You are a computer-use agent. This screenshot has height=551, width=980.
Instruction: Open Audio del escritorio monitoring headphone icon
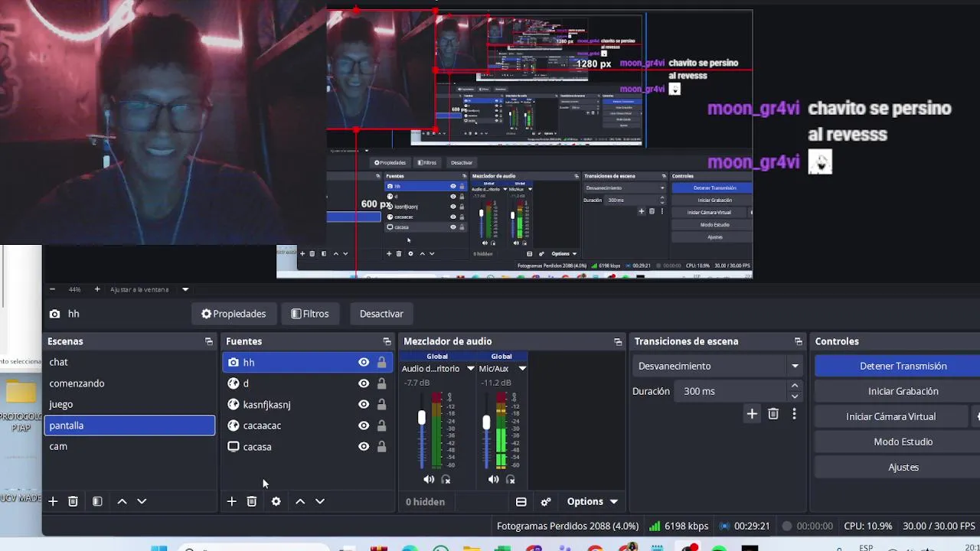click(446, 479)
